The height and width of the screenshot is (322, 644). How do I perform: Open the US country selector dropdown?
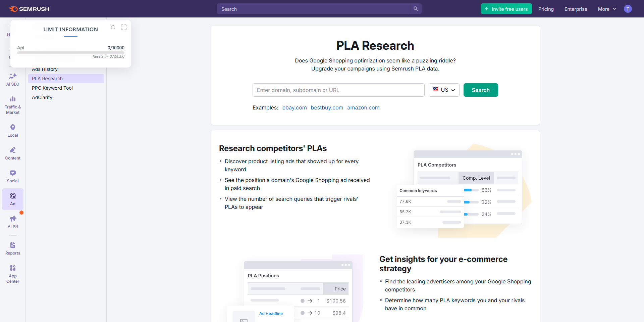(444, 90)
